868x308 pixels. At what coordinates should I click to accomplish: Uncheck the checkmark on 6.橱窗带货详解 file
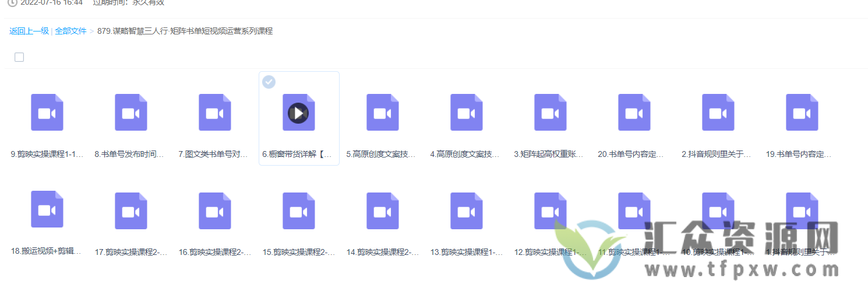coord(269,82)
